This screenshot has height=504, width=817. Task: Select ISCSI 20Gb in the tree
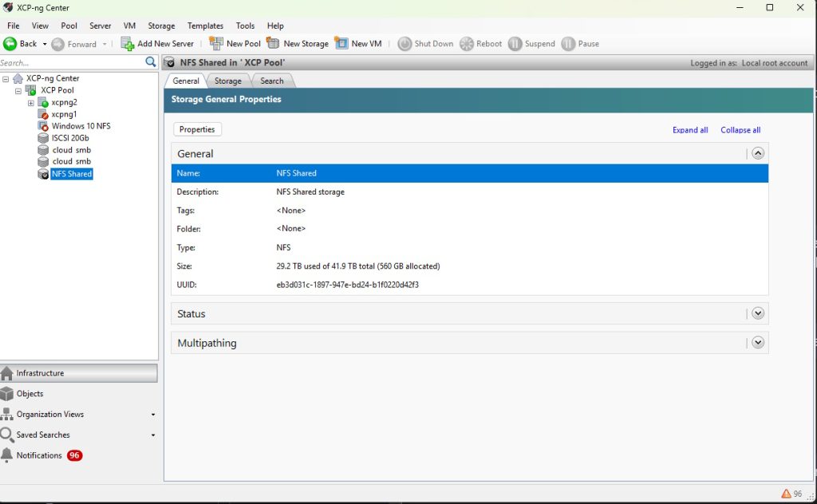pyautogui.click(x=70, y=138)
